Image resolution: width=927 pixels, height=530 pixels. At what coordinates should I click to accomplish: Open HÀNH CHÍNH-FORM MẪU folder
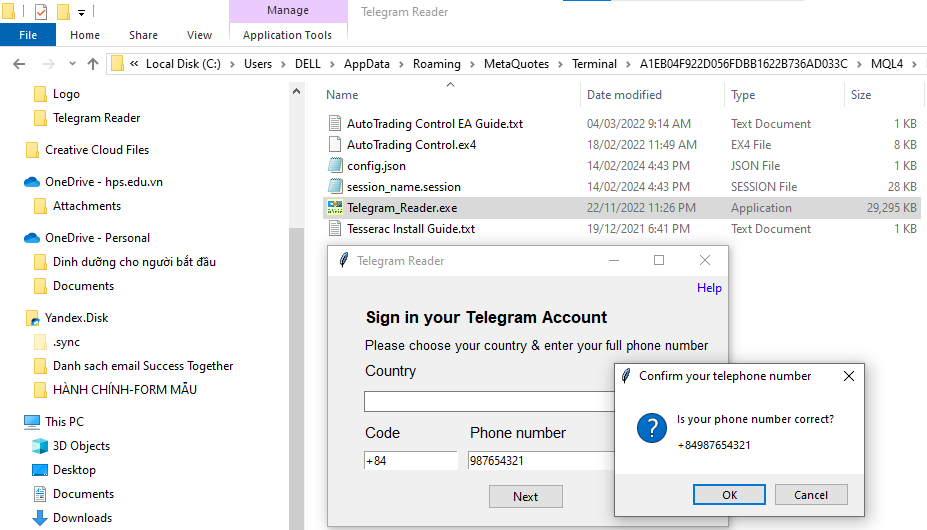(x=125, y=389)
